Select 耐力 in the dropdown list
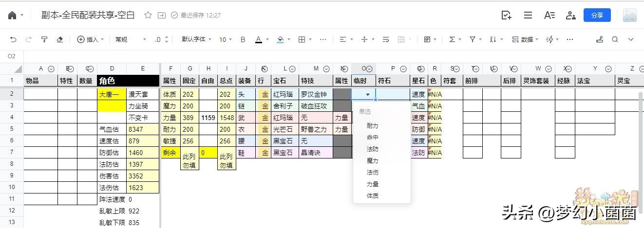This screenshot has width=644, height=228. (382, 125)
